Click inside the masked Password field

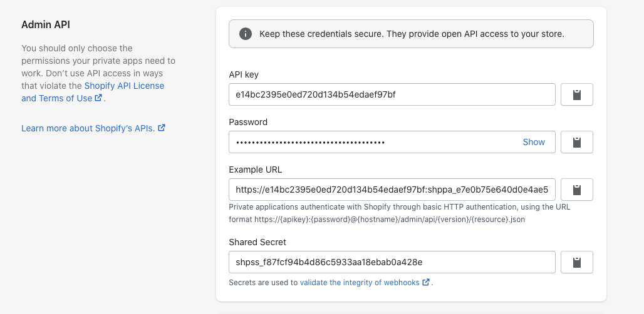coord(373,142)
